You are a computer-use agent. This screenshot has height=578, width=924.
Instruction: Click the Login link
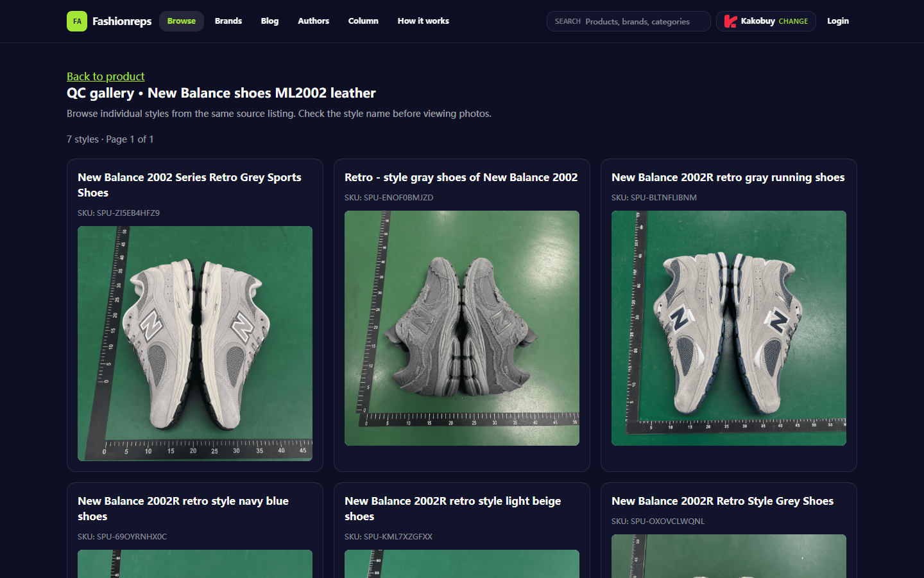click(x=838, y=21)
